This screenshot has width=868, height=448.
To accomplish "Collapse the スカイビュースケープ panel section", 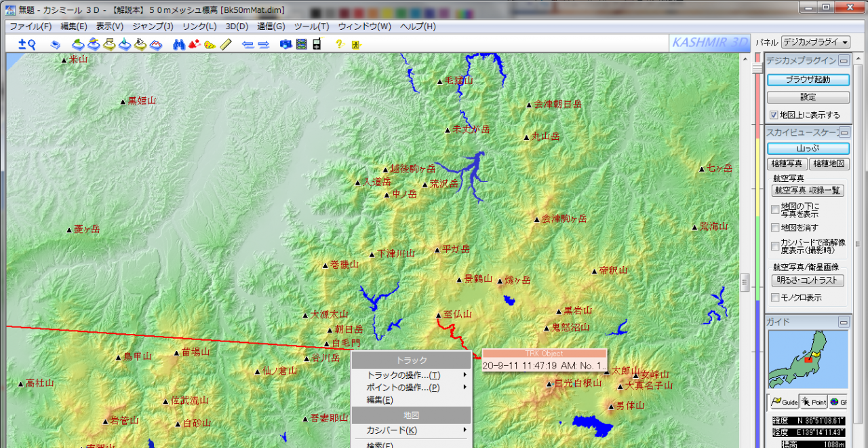I will tap(844, 132).
